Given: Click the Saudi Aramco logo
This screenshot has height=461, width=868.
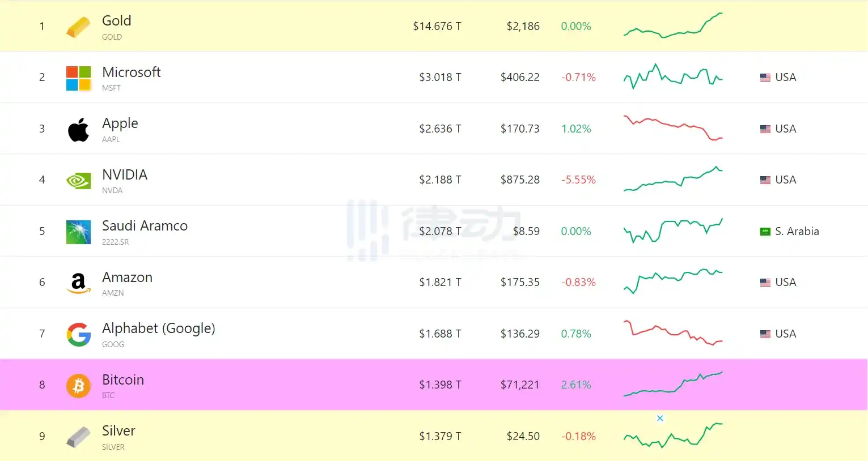Looking at the screenshot, I should [x=78, y=232].
